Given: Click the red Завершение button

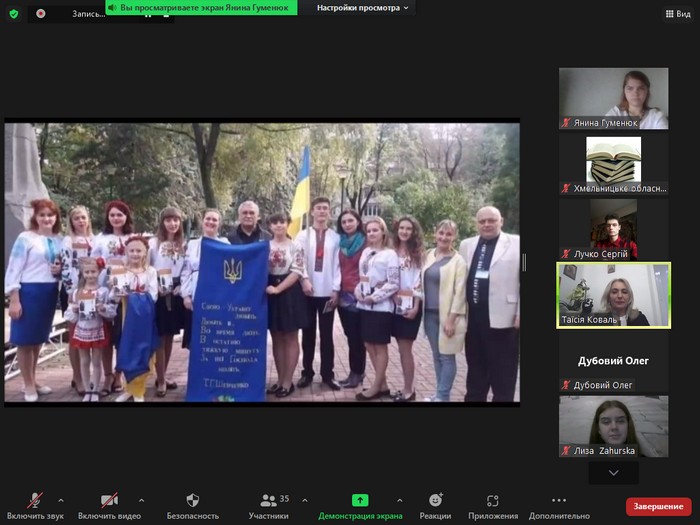Looking at the screenshot, I should 658,506.
